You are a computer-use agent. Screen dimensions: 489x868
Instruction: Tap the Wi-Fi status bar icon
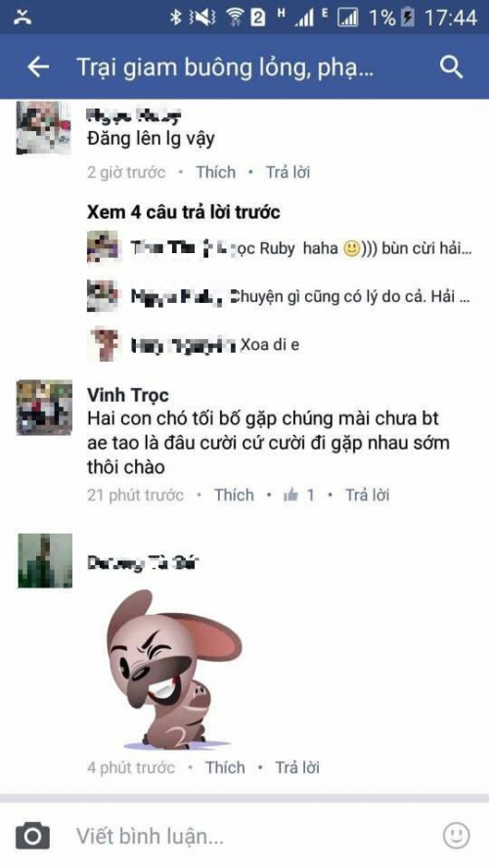(235, 18)
